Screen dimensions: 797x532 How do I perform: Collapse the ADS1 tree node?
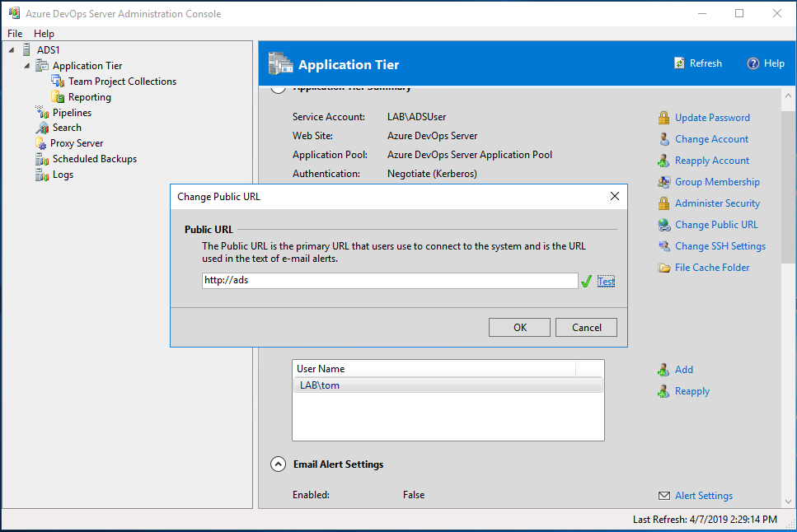pyautogui.click(x=12, y=49)
